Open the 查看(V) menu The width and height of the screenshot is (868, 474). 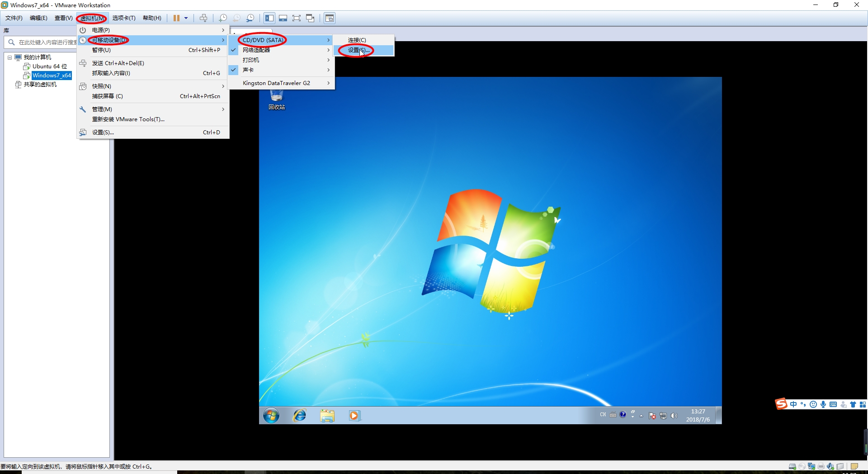coord(63,18)
